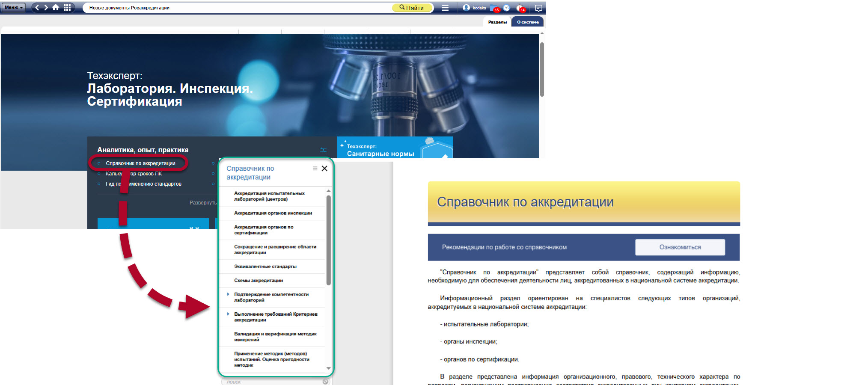This screenshot has width=868, height=385.
Task: Open the Меню dropdown
Action: click(x=14, y=8)
